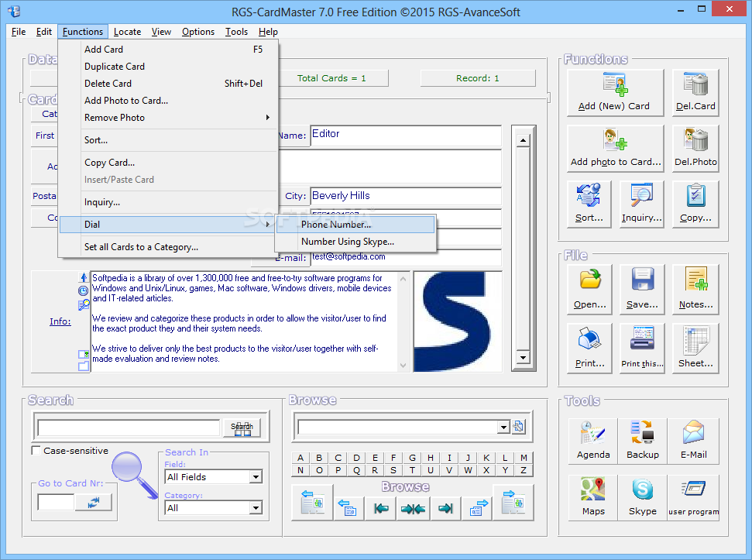752x560 pixels.
Task: Click the Go to Card Nr field
Action: [x=56, y=503]
